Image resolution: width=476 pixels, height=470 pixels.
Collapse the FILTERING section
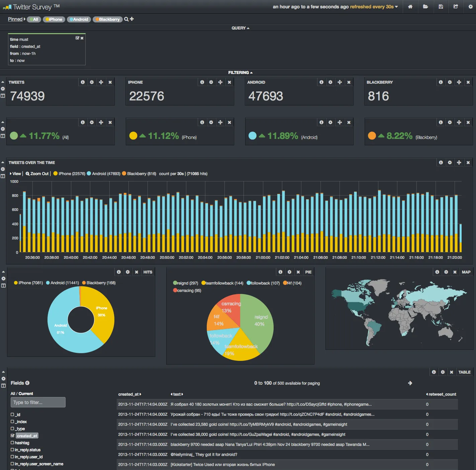pyautogui.click(x=241, y=73)
